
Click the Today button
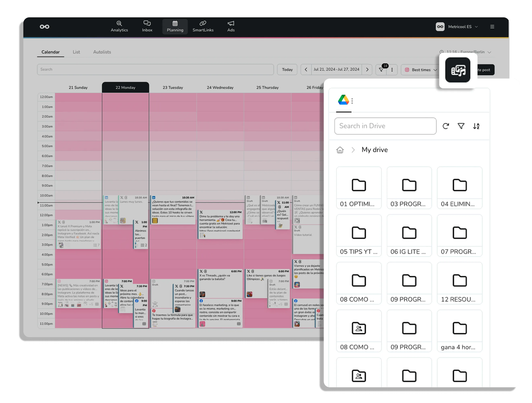tap(287, 69)
